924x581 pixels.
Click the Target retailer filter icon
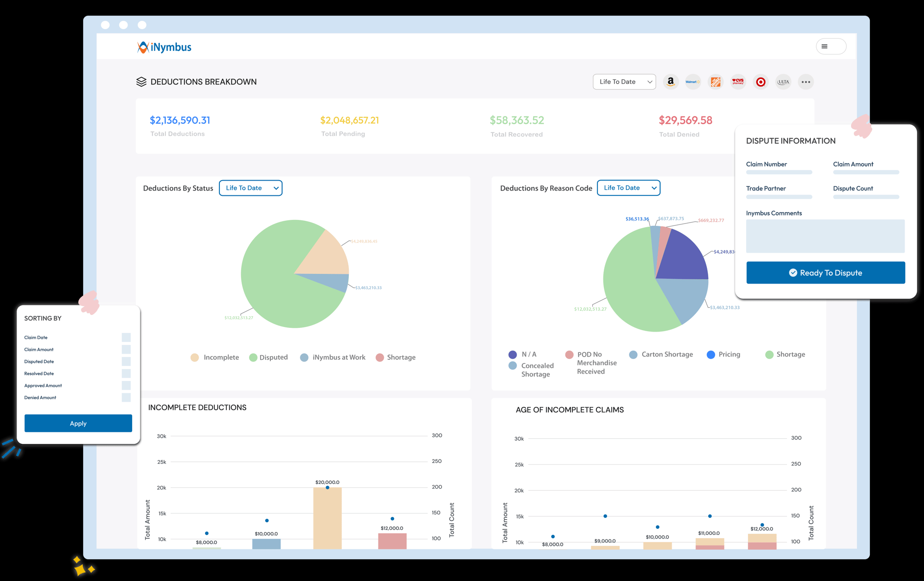[x=760, y=82]
